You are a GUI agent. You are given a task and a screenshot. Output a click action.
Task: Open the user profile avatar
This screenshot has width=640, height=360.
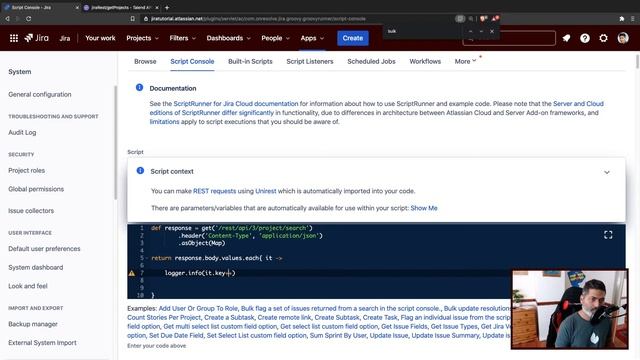pyautogui.click(x=623, y=38)
